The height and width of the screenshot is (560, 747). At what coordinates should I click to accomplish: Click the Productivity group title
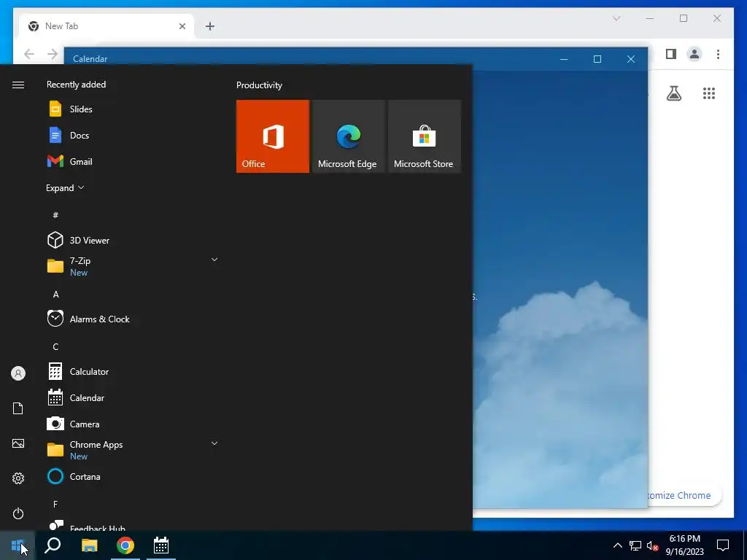click(x=259, y=85)
